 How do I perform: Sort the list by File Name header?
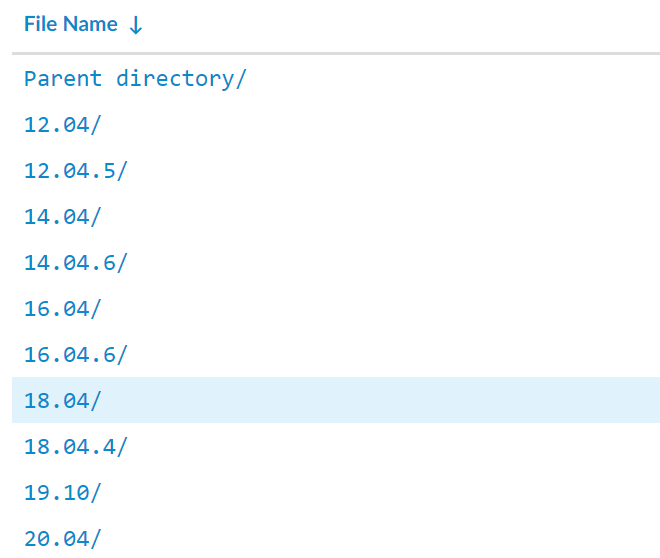(71, 24)
